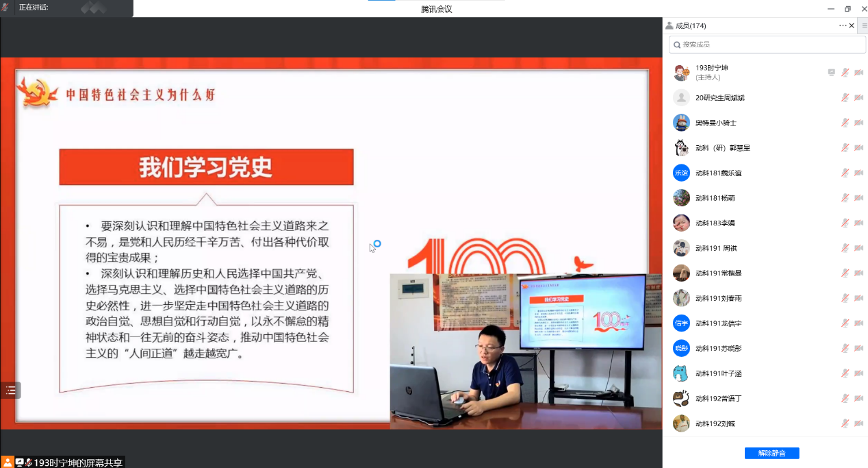Viewport: 868px width, 468px height.
Task: Click the 成员(174) panel header
Action: click(690, 26)
